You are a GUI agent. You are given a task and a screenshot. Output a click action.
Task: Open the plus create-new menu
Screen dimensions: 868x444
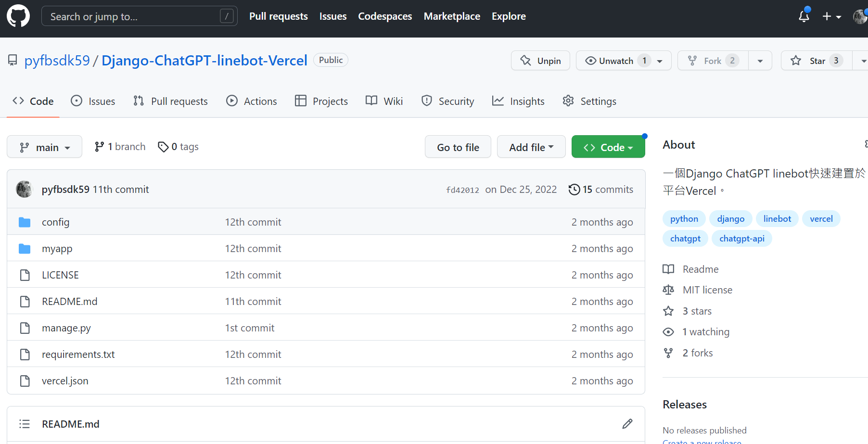click(x=831, y=16)
